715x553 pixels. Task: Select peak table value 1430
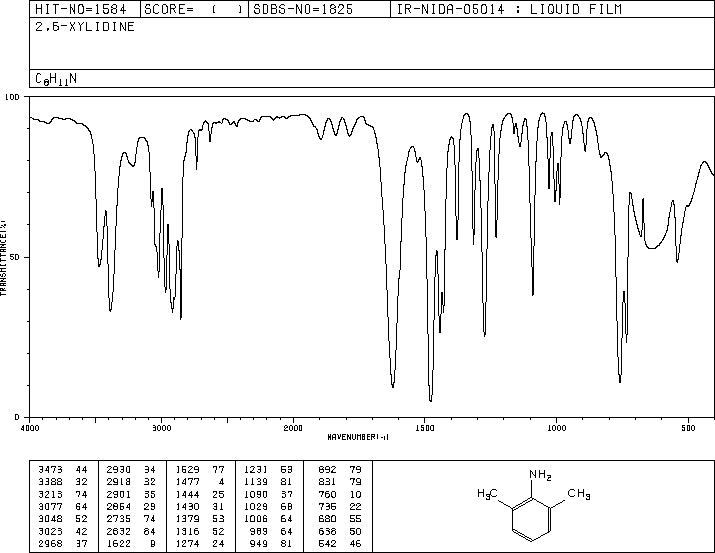(x=187, y=506)
